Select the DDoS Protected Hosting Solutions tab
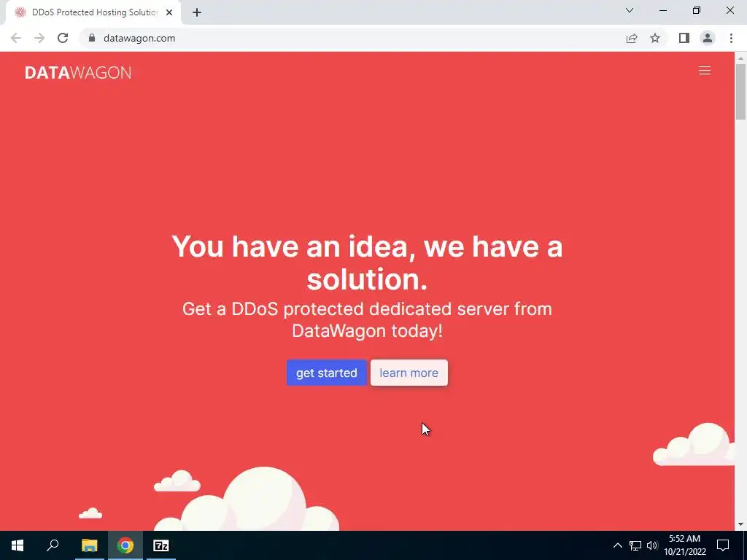 tap(93, 12)
